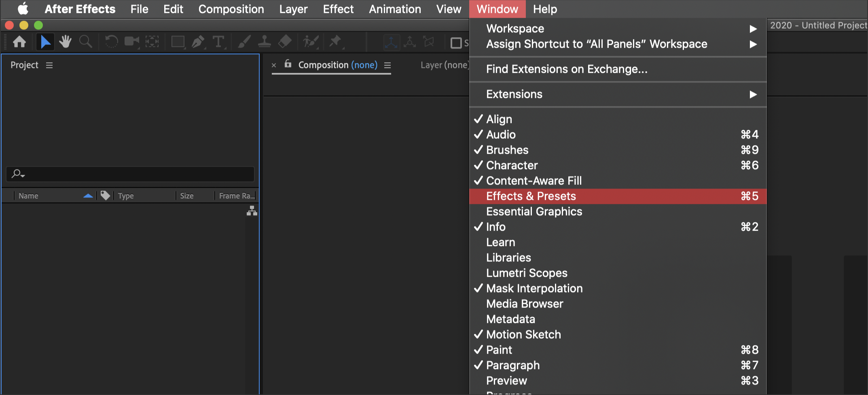This screenshot has height=395, width=868.
Task: Choose Find Extensions on Exchange
Action: 618,69
